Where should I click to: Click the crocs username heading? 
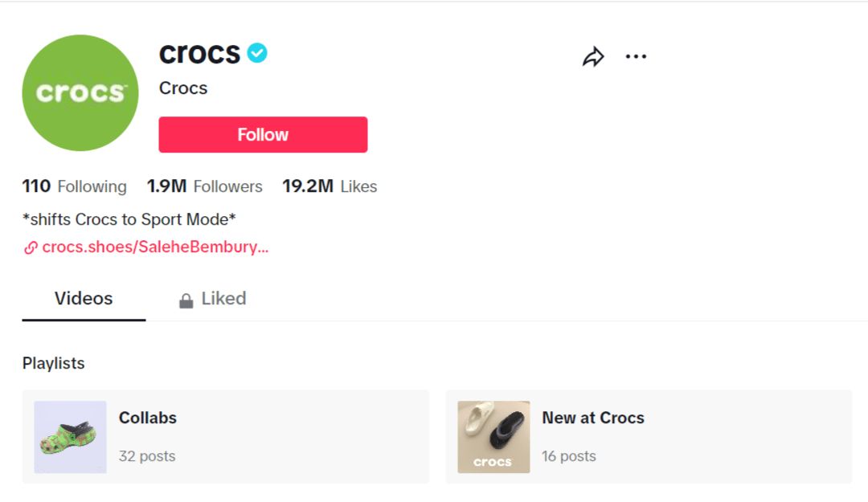coord(199,54)
